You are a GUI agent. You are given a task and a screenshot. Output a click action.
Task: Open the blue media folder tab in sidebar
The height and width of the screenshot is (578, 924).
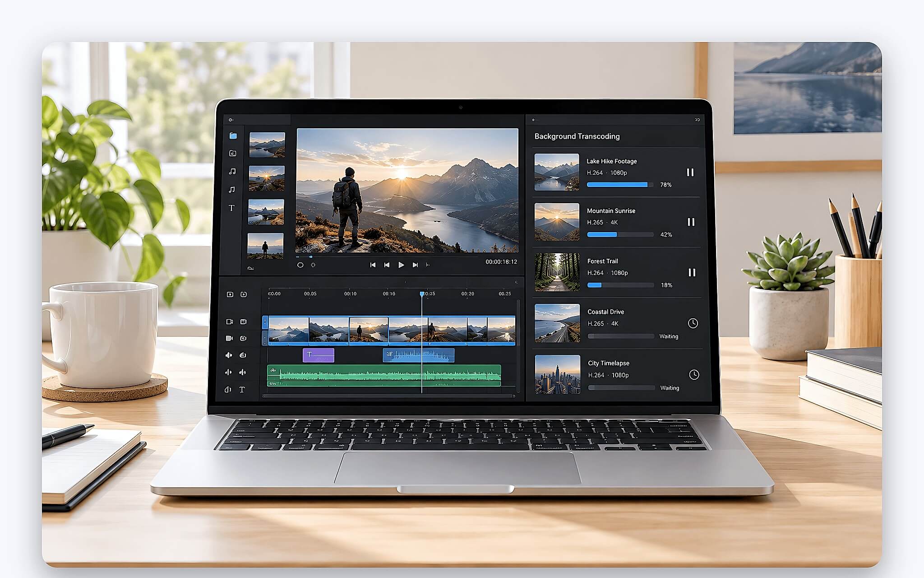(233, 136)
